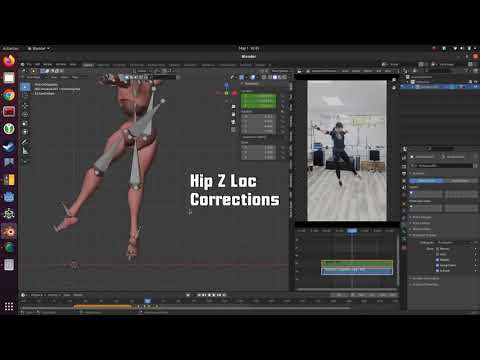
Task: Click the sequencer blue current frame marker
Action: [x=352, y=231]
